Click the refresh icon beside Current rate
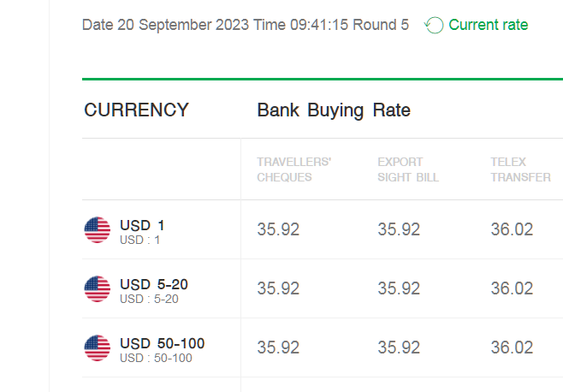 point(434,25)
